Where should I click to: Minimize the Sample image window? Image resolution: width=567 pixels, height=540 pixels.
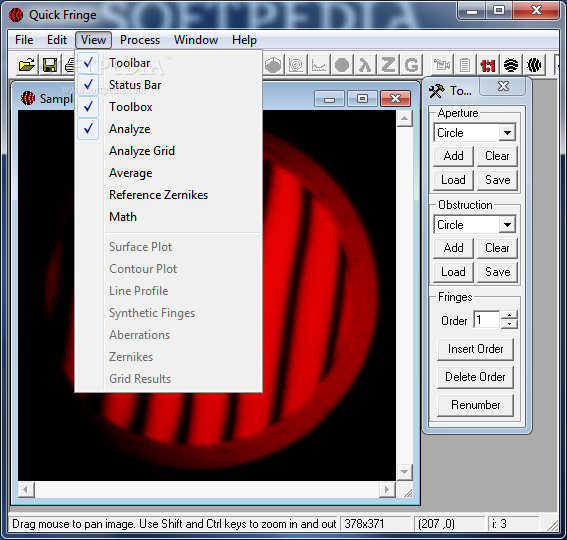[x=329, y=98]
